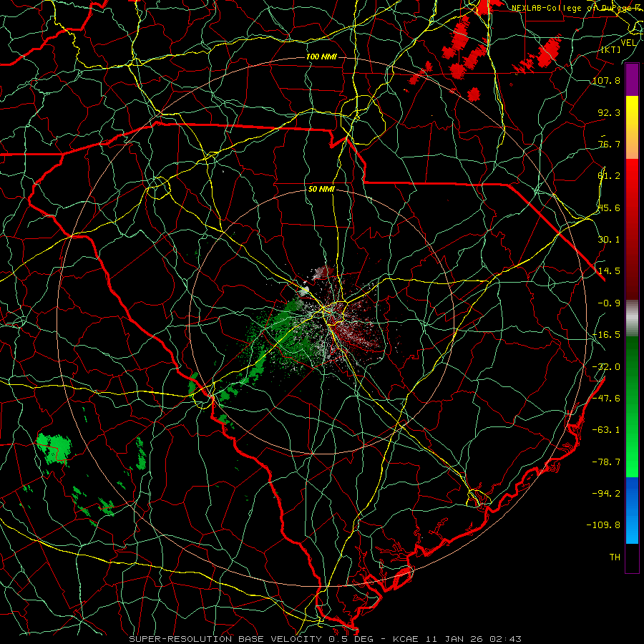Click the -32.0 value on velocity scale
The width and height of the screenshot is (644, 644).
607,367
